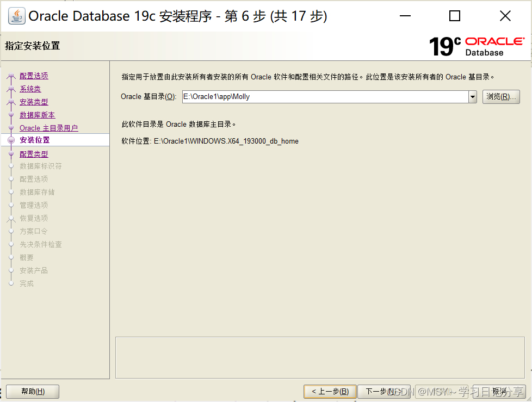Screen dimensions: 532x402
Task: Click the step icon next to 数据库版本
Action: (12, 115)
